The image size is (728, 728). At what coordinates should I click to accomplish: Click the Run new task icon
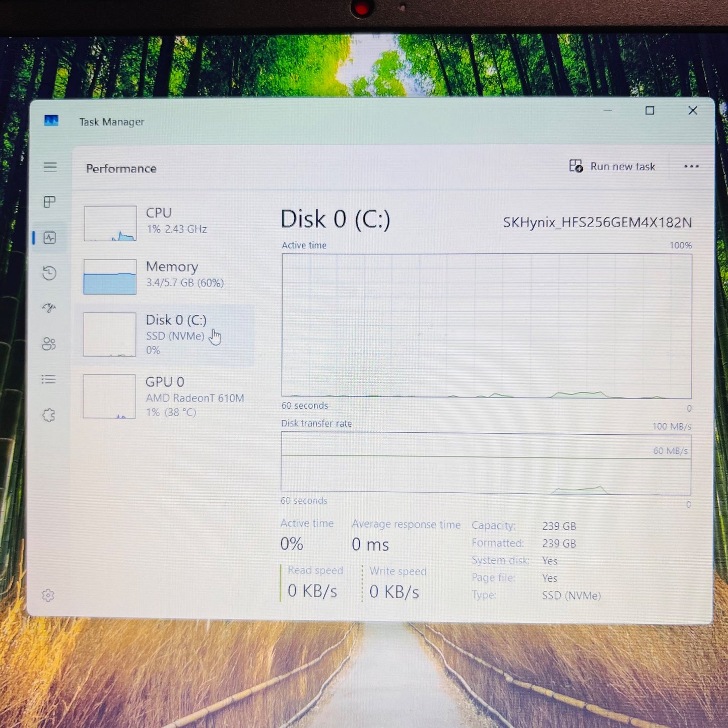pyautogui.click(x=576, y=166)
